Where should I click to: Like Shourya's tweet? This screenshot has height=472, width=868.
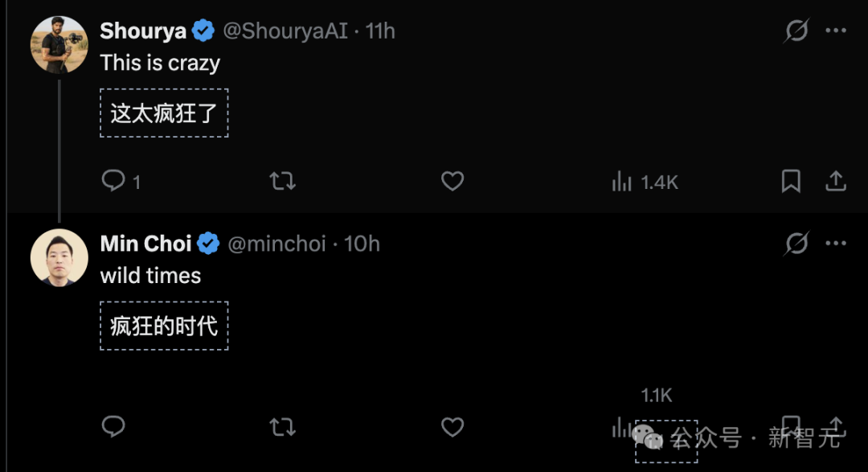point(452,181)
